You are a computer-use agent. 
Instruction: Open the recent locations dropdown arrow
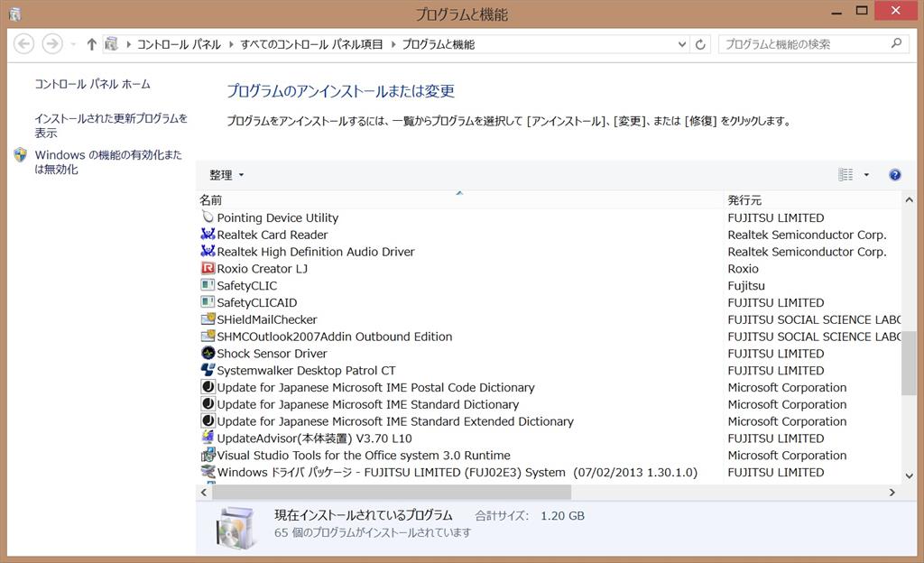coord(73,44)
